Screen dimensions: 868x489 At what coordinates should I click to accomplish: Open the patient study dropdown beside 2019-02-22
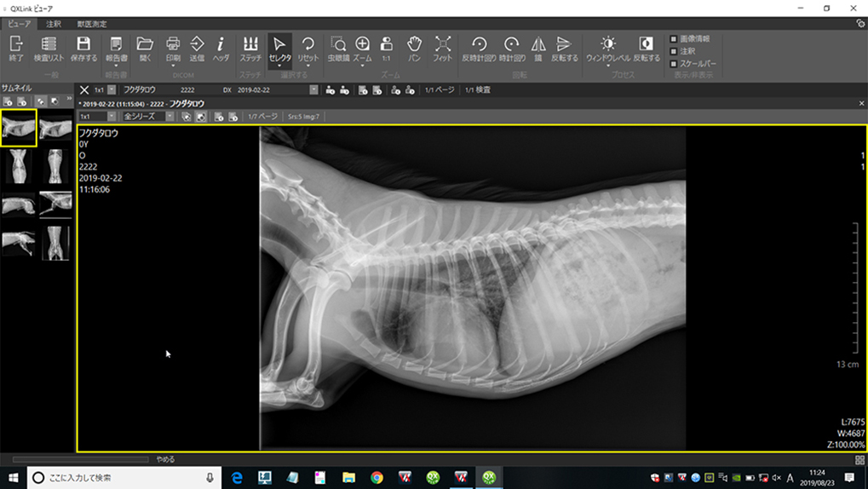[313, 89]
